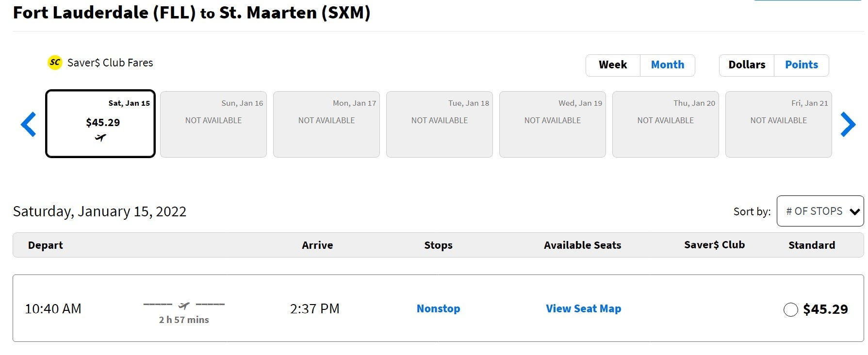Show fares in Dollars
Screen dimensions: 868x355
tap(746, 65)
